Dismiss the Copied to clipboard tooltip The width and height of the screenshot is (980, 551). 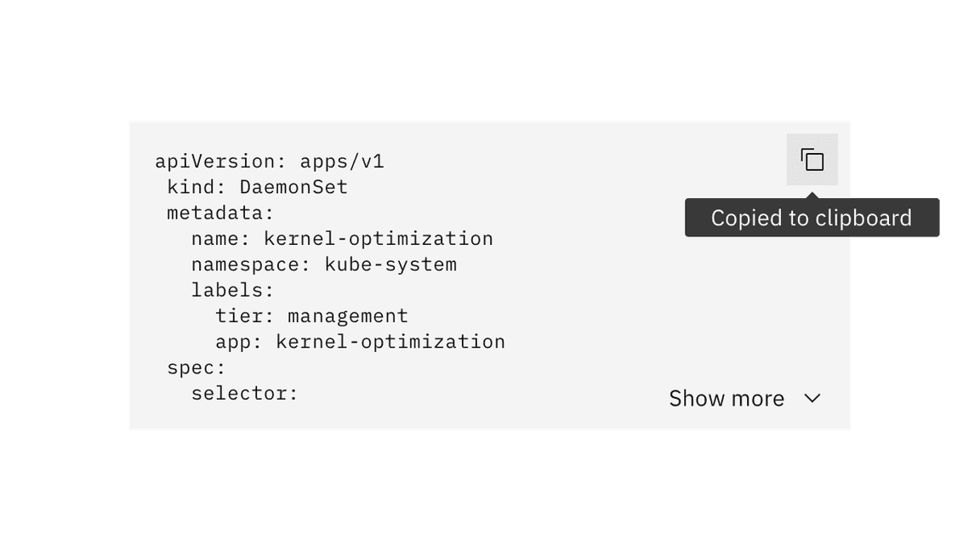pyautogui.click(x=812, y=217)
